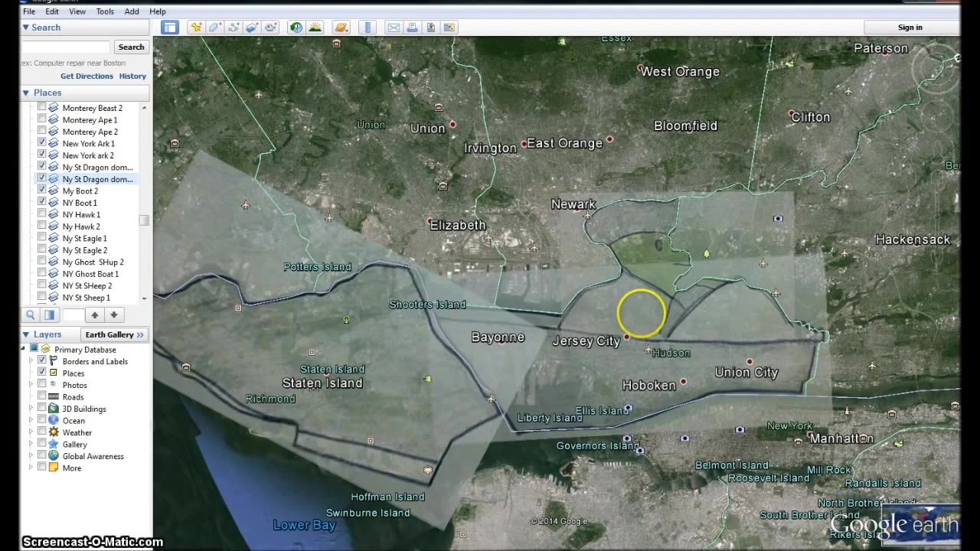Select the Add Polygon tool
The width and height of the screenshot is (980, 551).
point(215,28)
